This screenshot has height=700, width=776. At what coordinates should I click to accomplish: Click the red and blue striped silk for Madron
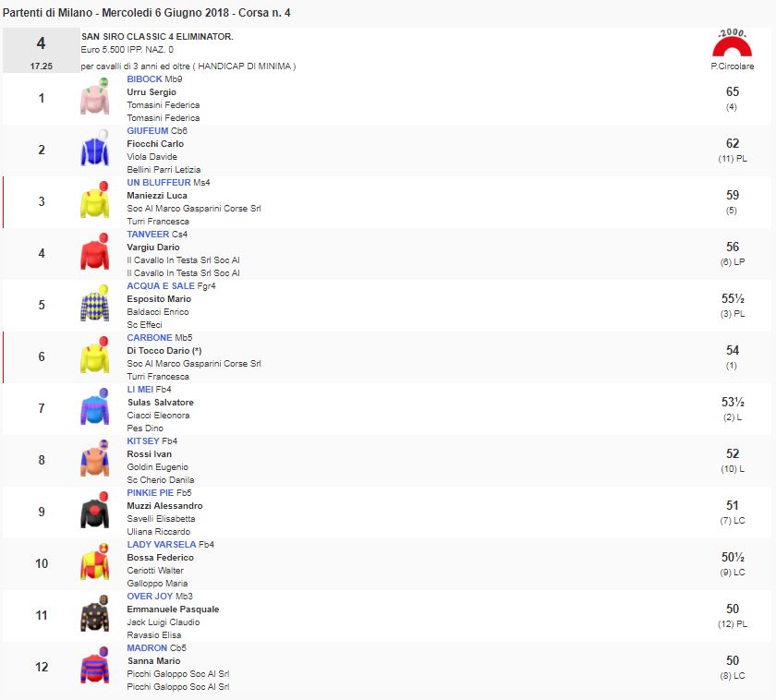tap(94, 667)
